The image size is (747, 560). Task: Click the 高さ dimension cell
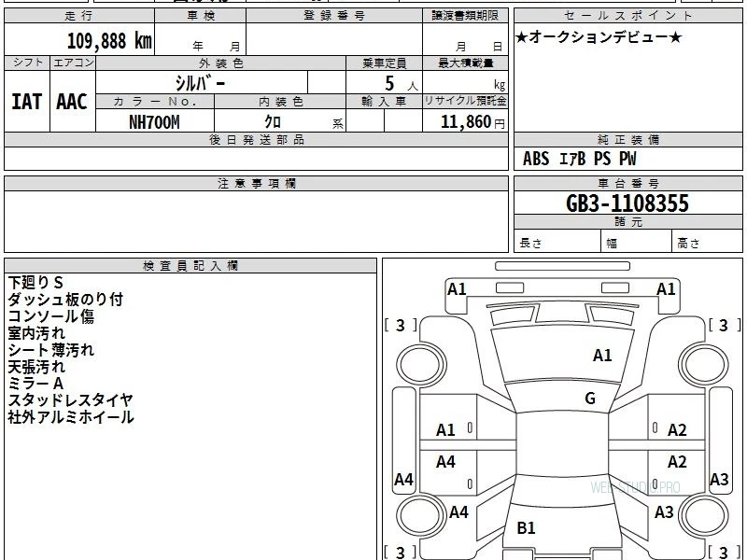[x=707, y=242]
